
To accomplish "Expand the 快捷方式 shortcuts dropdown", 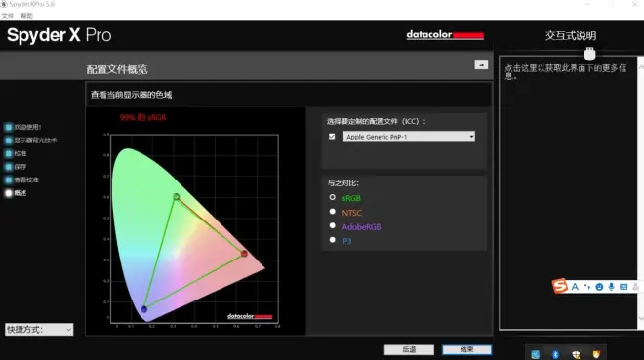I will 39,329.
